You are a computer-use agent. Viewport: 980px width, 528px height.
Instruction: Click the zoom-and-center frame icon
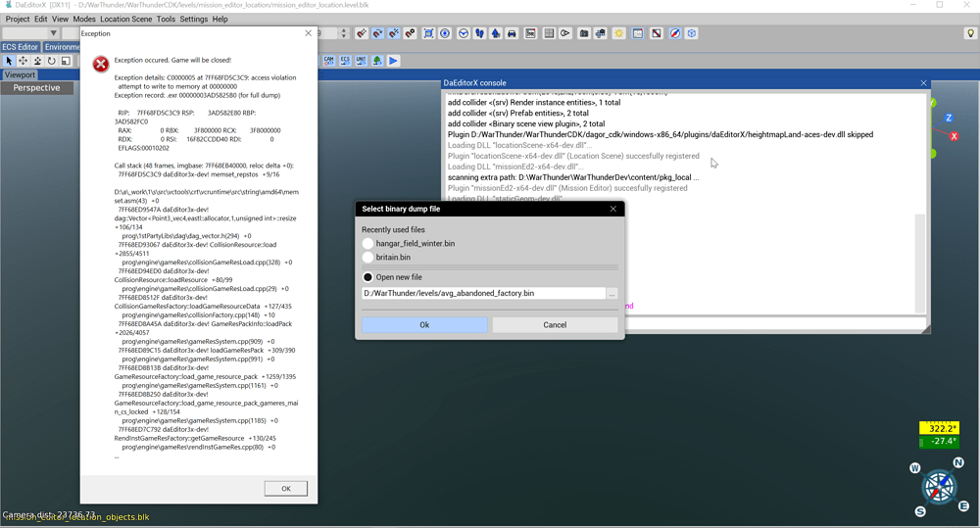(x=429, y=33)
